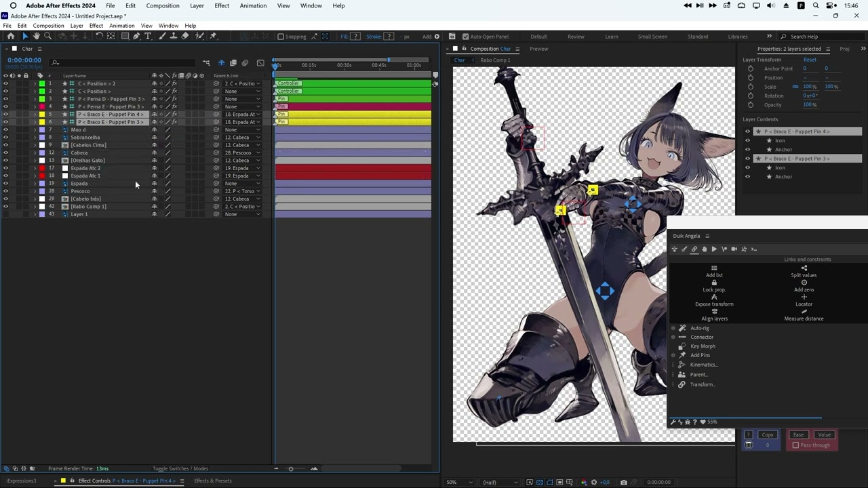This screenshot has width=868, height=488.
Task: Enable the Snapping checkbox
Action: click(281, 37)
